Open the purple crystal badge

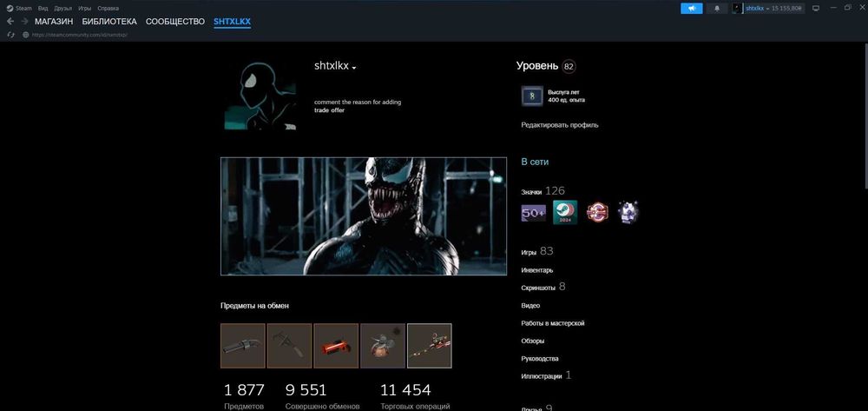point(628,213)
